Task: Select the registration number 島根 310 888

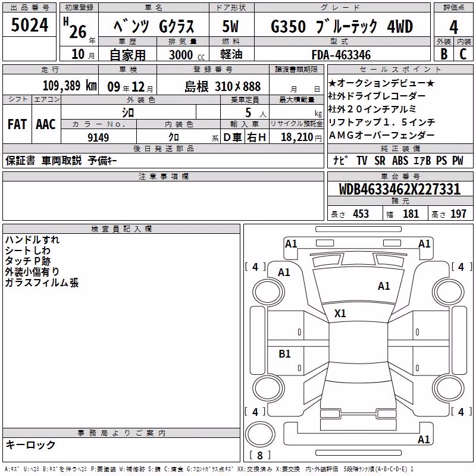Action: tap(223, 87)
